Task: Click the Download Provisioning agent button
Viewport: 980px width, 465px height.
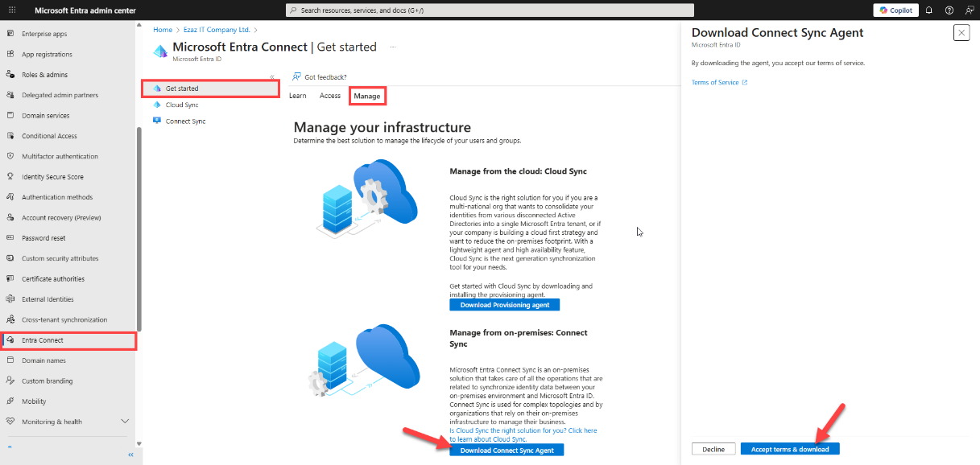Action: (x=505, y=305)
